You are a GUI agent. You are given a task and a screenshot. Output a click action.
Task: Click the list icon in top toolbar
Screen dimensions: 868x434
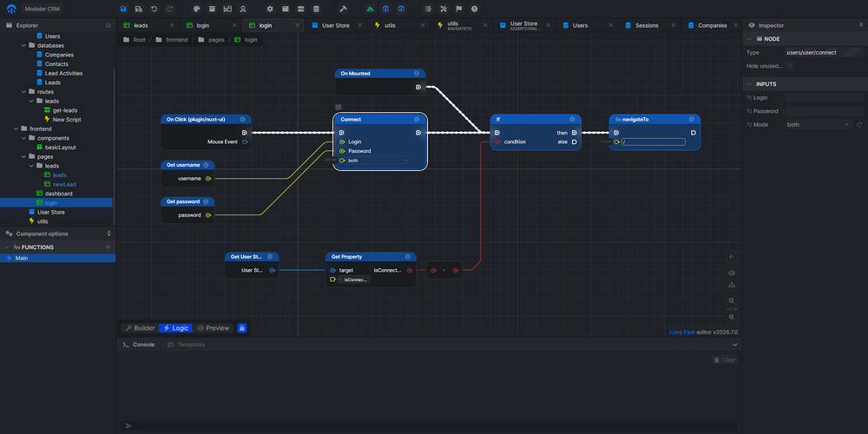428,9
